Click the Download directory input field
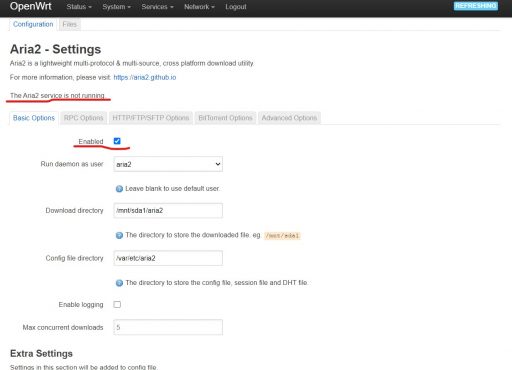This screenshot has width=512, height=370. [168, 211]
